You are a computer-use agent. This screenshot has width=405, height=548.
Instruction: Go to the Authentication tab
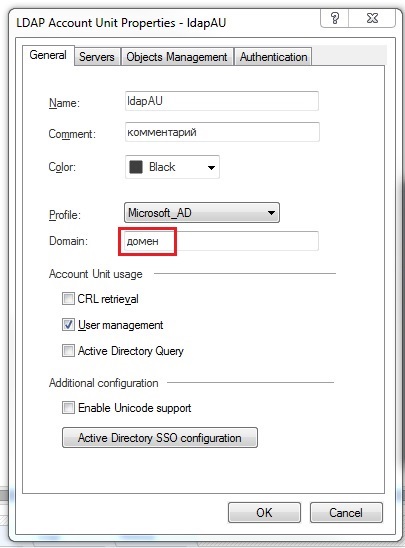pyautogui.click(x=273, y=57)
